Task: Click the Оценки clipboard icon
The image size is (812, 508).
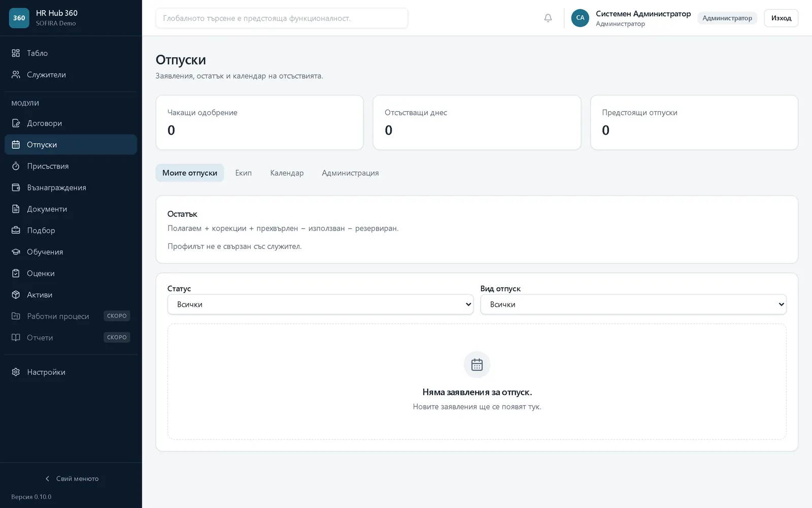Action: click(16, 273)
